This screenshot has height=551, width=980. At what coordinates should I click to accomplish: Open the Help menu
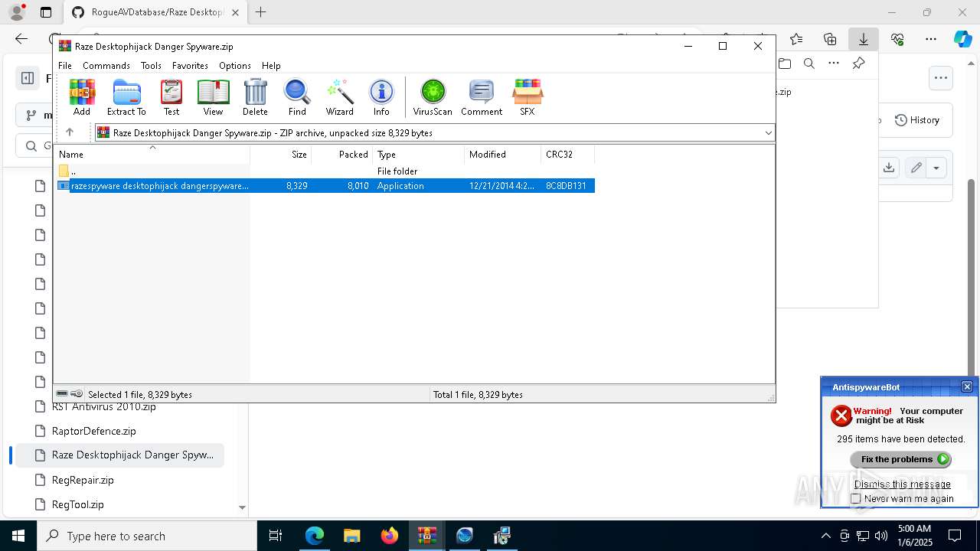point(271,66)
